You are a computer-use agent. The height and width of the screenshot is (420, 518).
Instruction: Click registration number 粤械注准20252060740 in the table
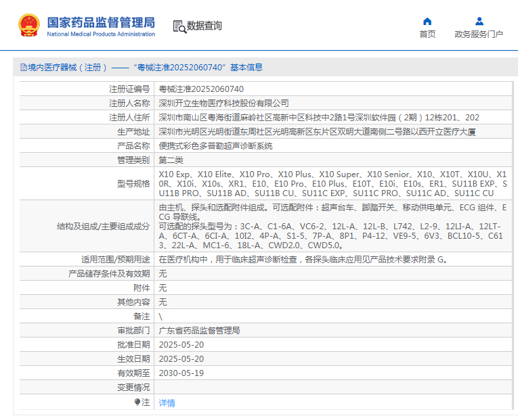(201, 89)
